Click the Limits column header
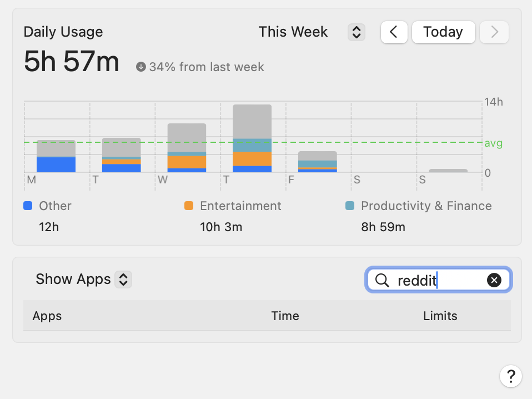 (440, 316)
